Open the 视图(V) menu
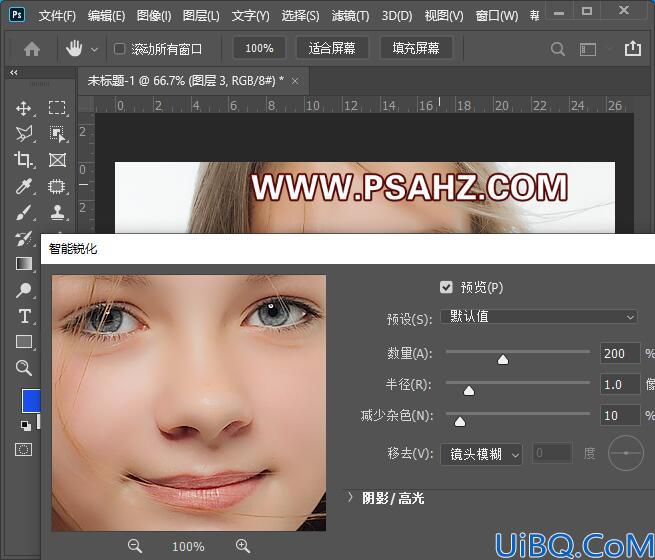 (444, 16)
